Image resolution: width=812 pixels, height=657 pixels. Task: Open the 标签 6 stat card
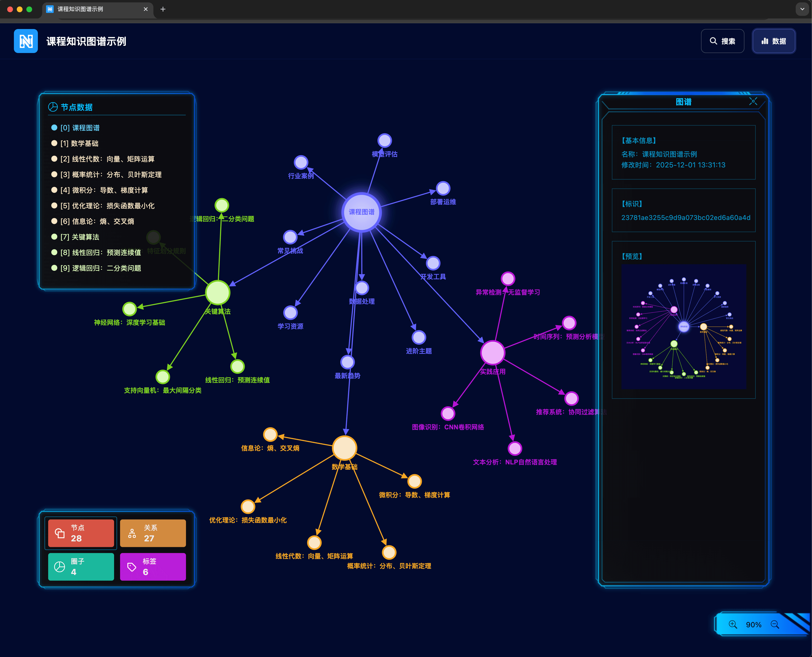[x=153, y=567]
